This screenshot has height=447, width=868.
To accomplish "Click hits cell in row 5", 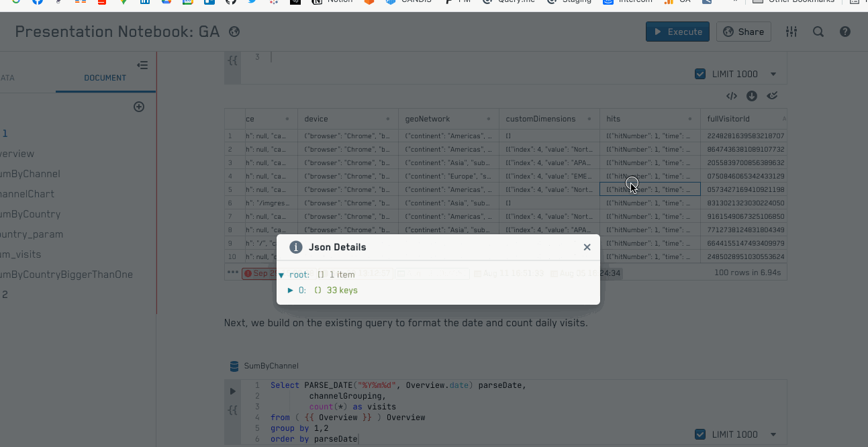I will [650, 189].
